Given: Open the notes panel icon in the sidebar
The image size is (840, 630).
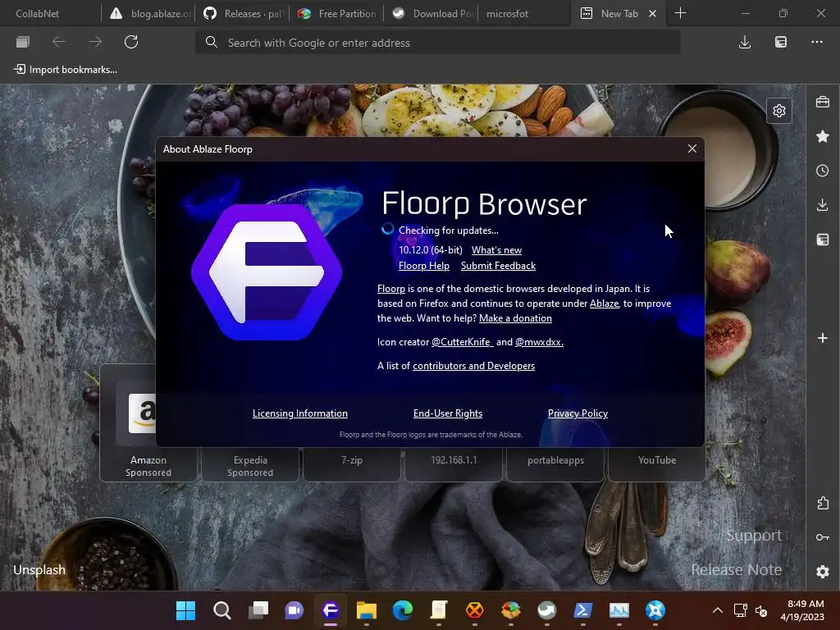Looking at the screenshot, I should [x=823, y=240].
